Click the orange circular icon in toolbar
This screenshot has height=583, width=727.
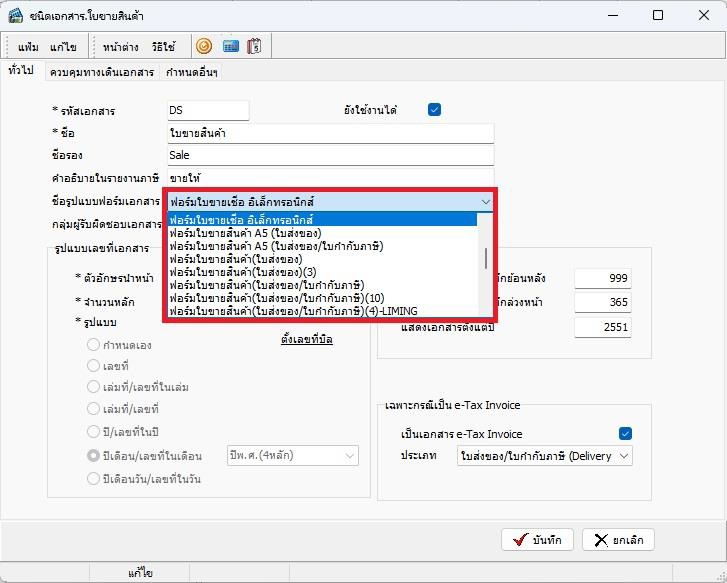(x=204, y=46)
